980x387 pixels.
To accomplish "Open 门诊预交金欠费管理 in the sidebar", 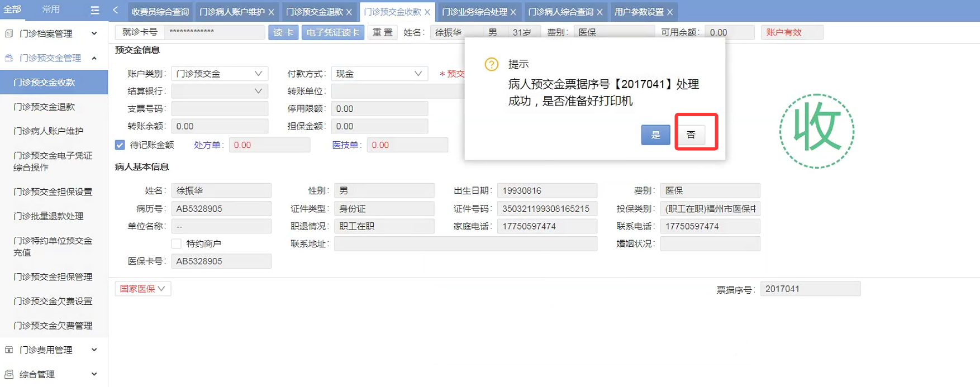I will (x=54, y=326).
